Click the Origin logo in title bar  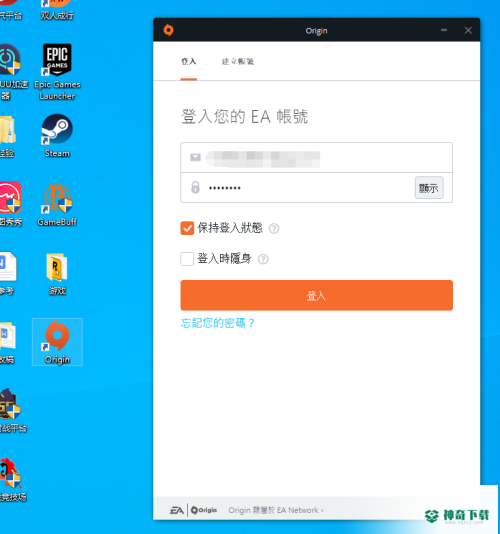[169, 30]
